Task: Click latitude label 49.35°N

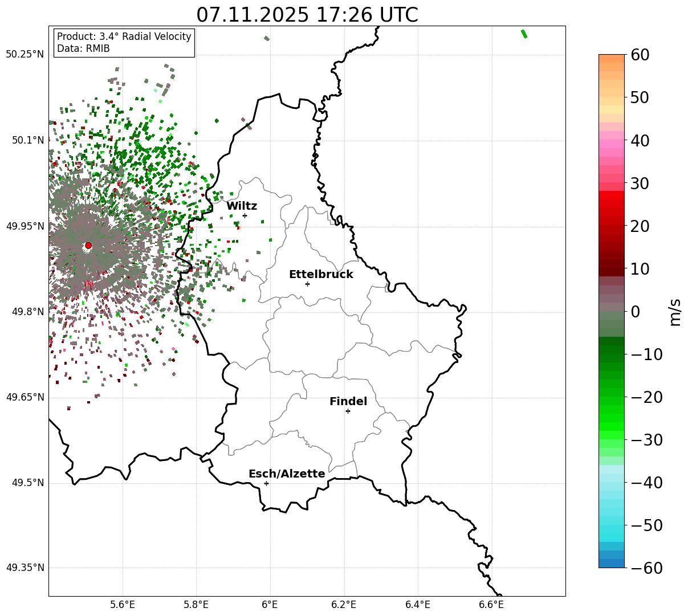Action: click(x=25, y=568)
